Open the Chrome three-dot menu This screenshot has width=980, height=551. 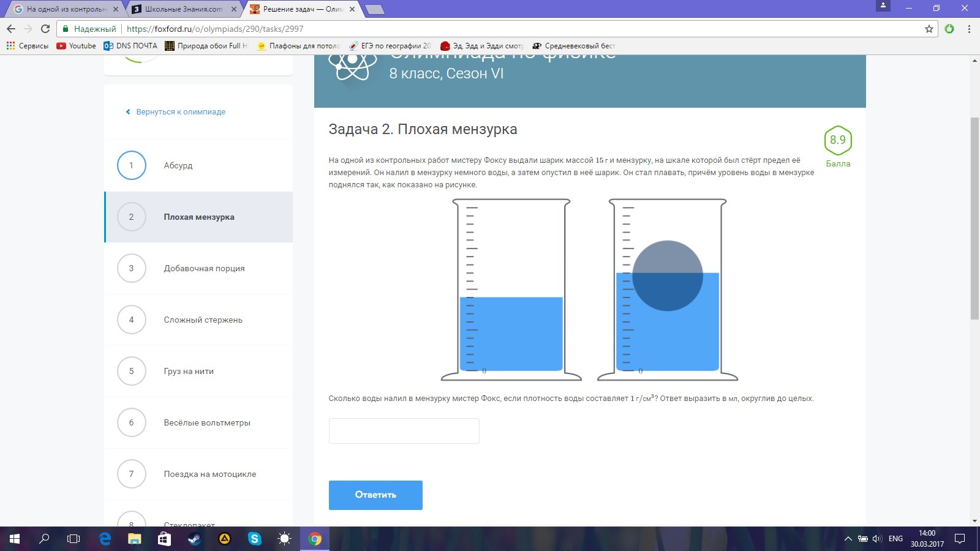coord(969,29)
